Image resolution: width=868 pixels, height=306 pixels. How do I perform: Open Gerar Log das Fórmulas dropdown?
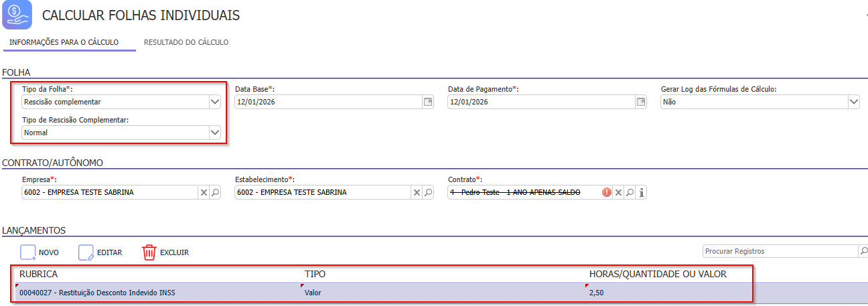pyautogui.click(x=853, y=102)
